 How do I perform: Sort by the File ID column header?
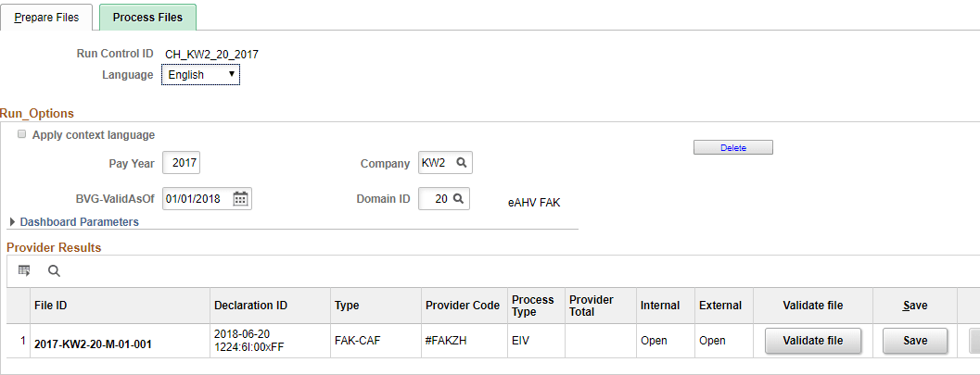[50, 306]
